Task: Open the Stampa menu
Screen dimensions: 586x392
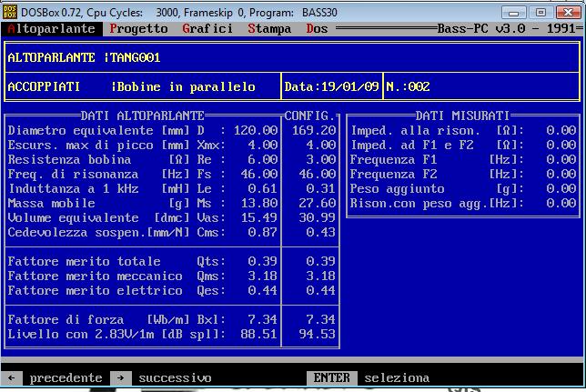Action: pos(269,29)
